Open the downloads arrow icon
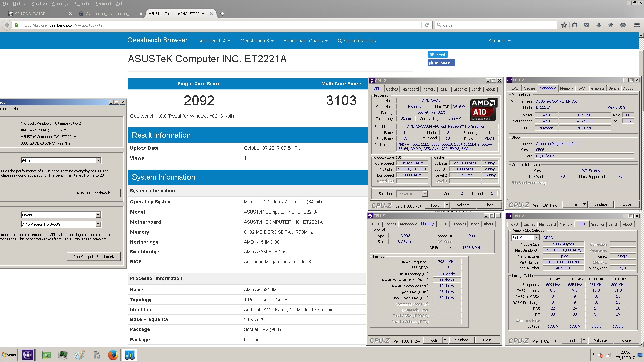This screenshot has width=644, height=362. tap(599, 25)
